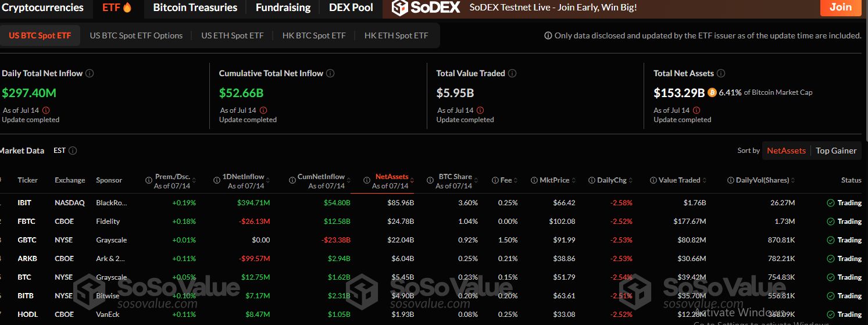Image resolution: width=868 pixels, height=325 pixels.
Task: Switch to US ETH Spot ETF tab
Action: [233, 35]
